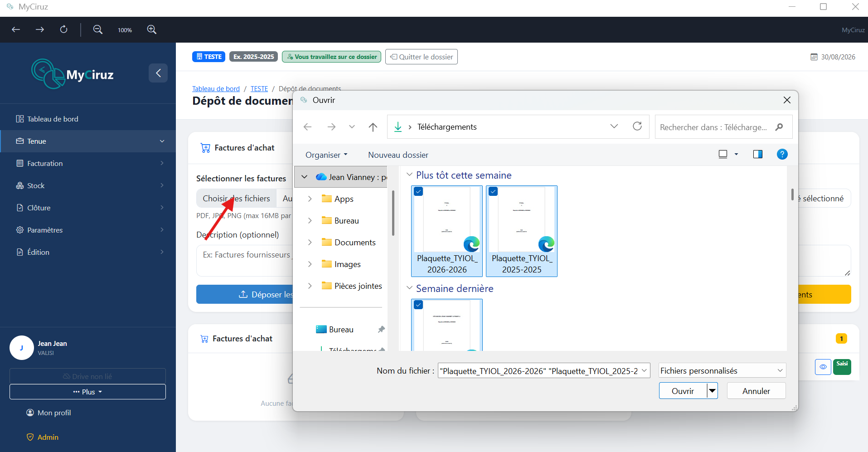Open the Tenue menu in the sidebar

click(x=88, y=141)
